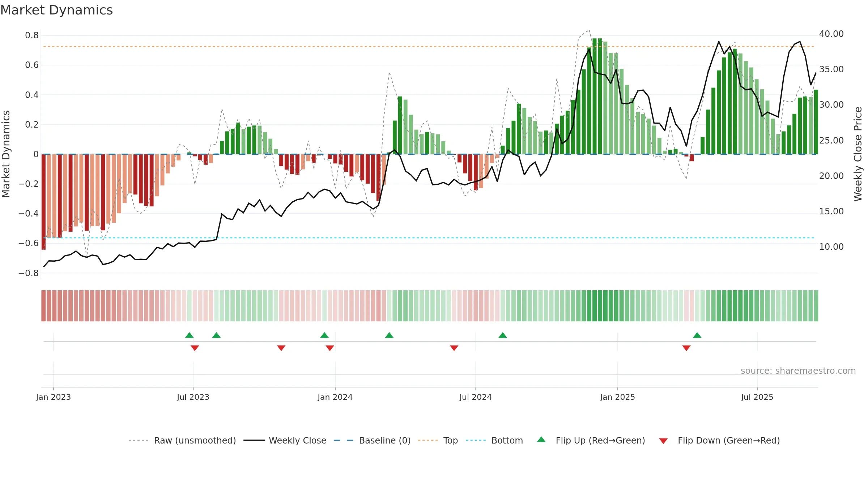Toggle Flip Up (Red→Green) legend entry
The image size is (868, 488).
click(x=591, y=440)
